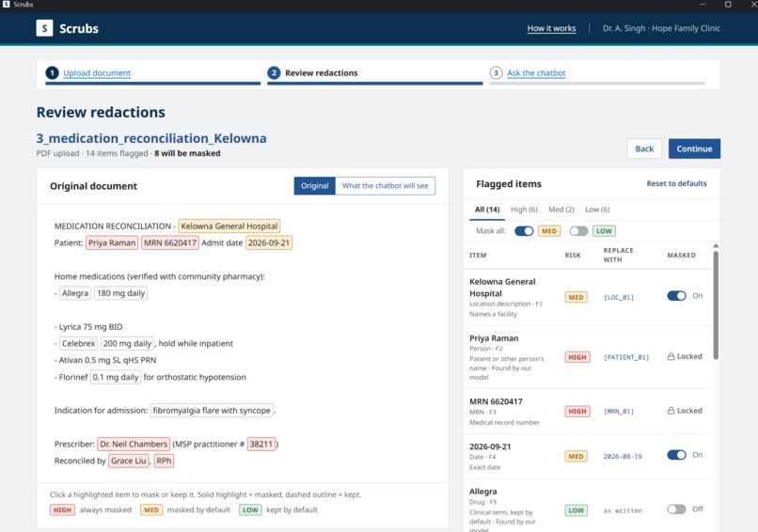Image resolution: width=758 pixels, height=532 pixels.
Task: Click the LOW badge in Allegra row
Action: pyautogui.click(x=576, y=510)
